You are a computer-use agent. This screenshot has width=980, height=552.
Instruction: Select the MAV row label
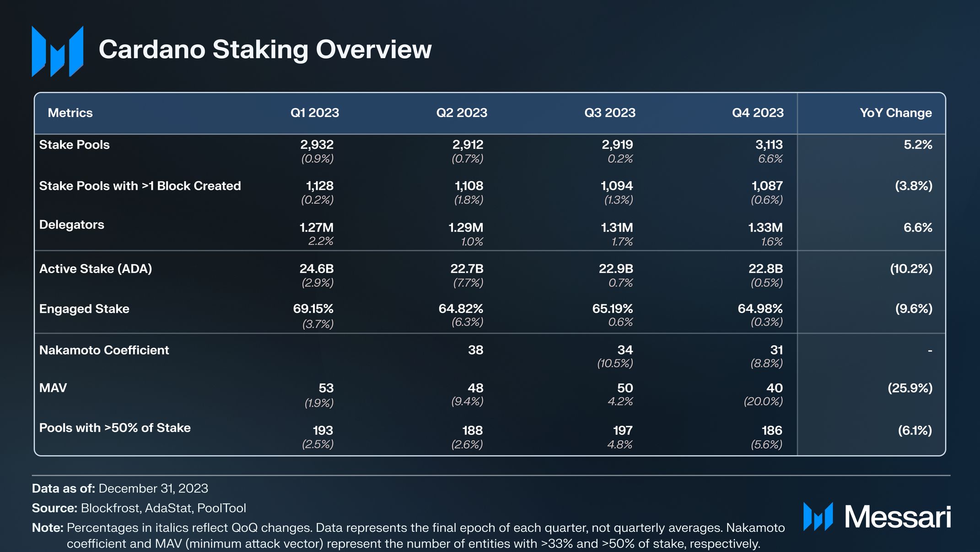53,388
